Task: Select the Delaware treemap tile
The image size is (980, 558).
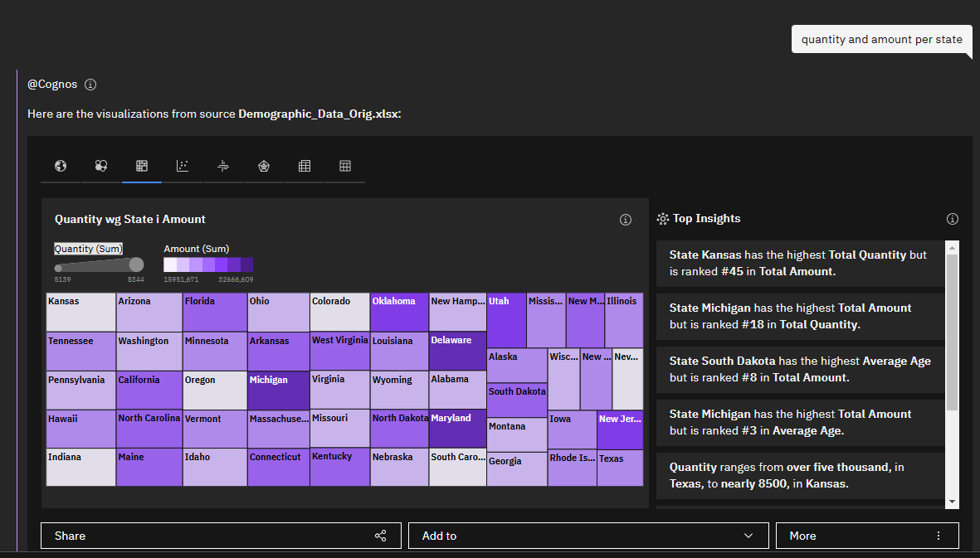Action: 457,352
